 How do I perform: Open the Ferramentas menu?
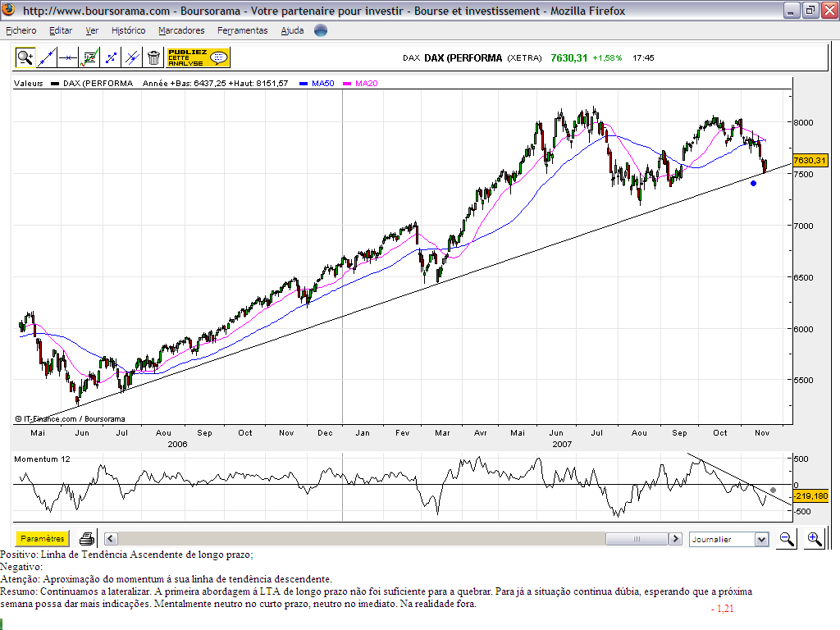(x=243, y=30)
